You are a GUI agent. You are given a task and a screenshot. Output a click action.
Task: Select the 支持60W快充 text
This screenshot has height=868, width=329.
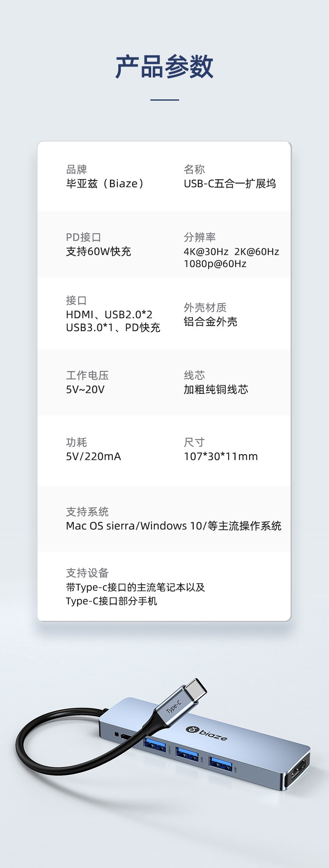(98, 251)
